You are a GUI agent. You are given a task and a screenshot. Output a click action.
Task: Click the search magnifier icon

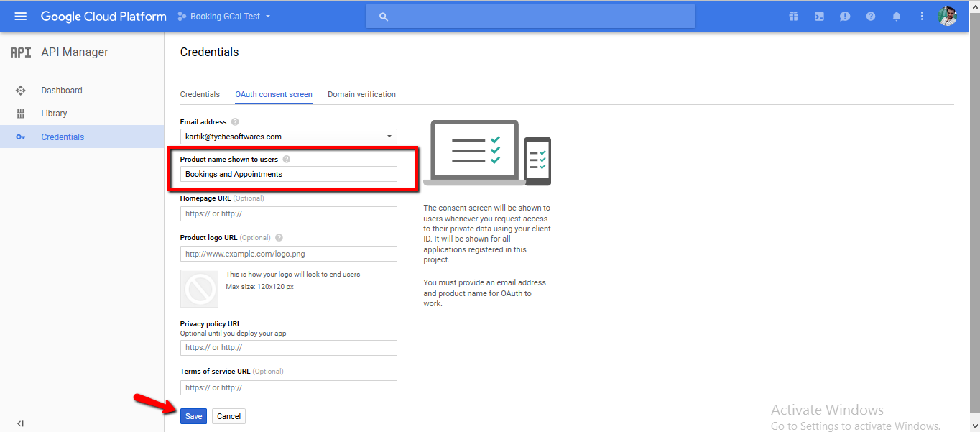click(384, 17)
